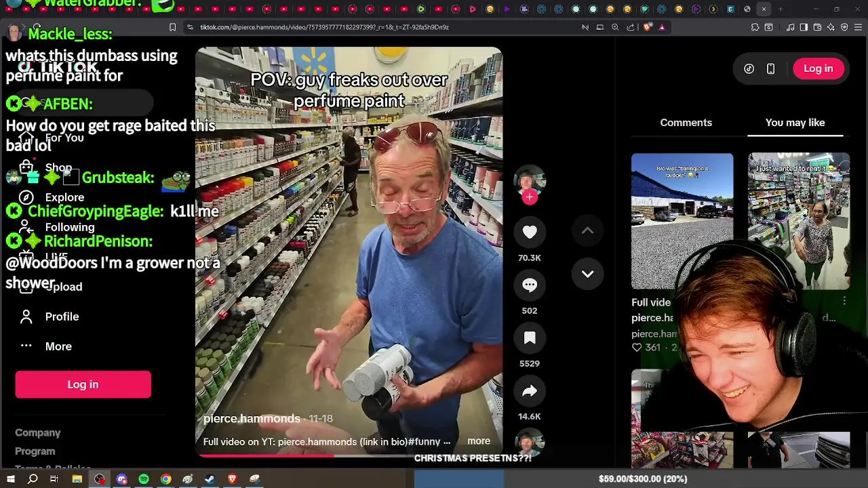Screen dimensions: 868x488
Task: Open Brave browser from taskbar
Action: [232, 479]
